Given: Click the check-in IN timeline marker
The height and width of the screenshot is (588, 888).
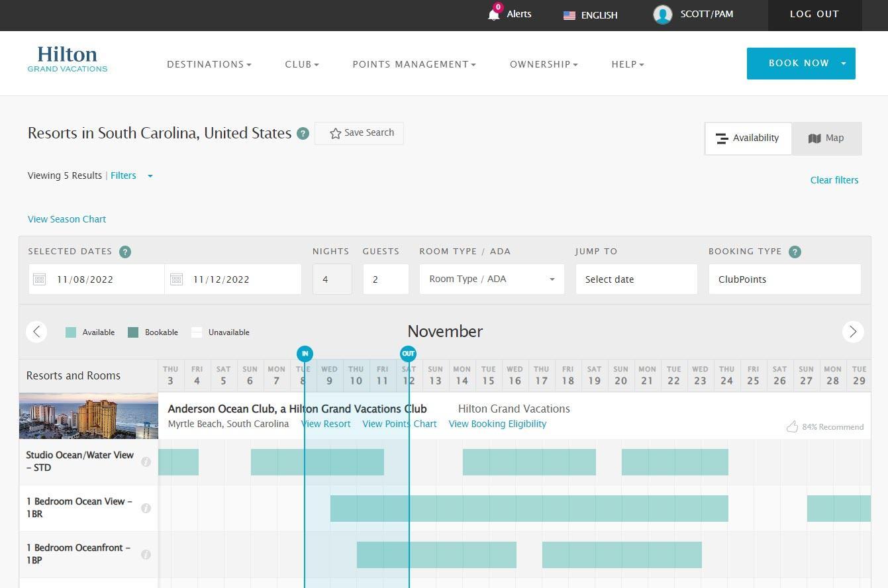Looking at the screenshot, I should (305, 354).
